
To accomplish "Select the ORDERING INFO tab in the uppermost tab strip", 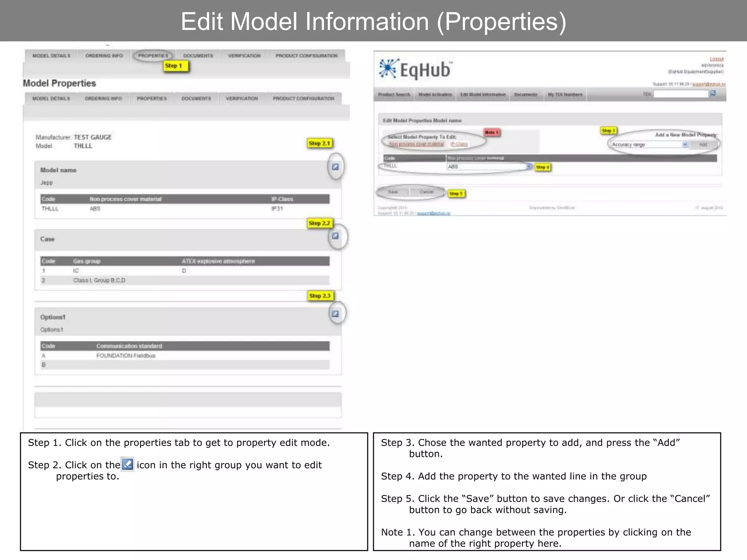I will [104, 56].
